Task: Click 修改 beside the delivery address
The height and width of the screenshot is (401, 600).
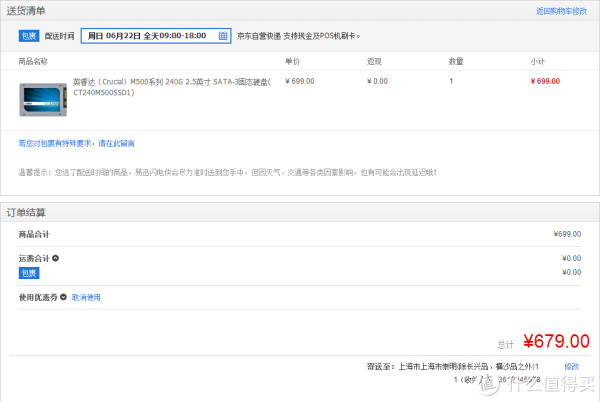Action: coord(571,367)
